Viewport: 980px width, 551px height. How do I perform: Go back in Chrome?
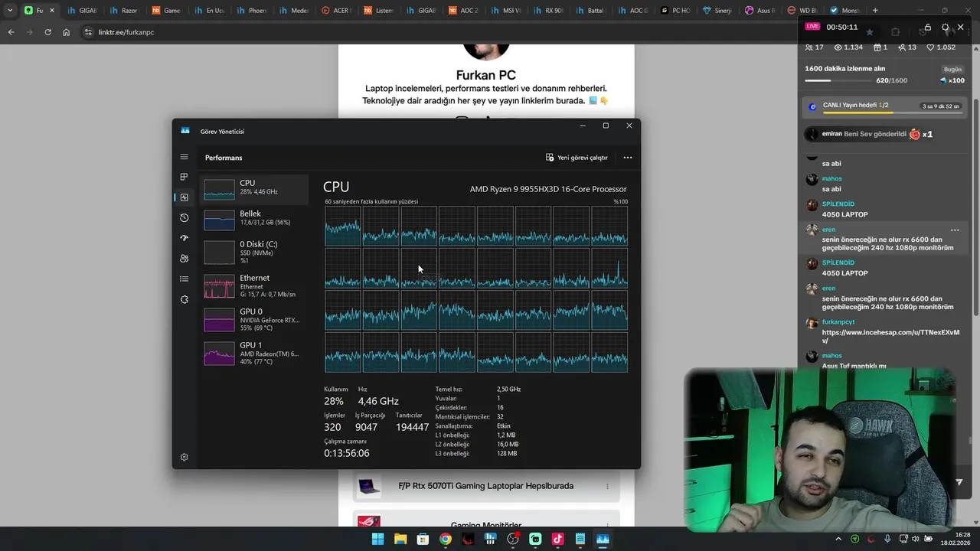pos(11,32)
